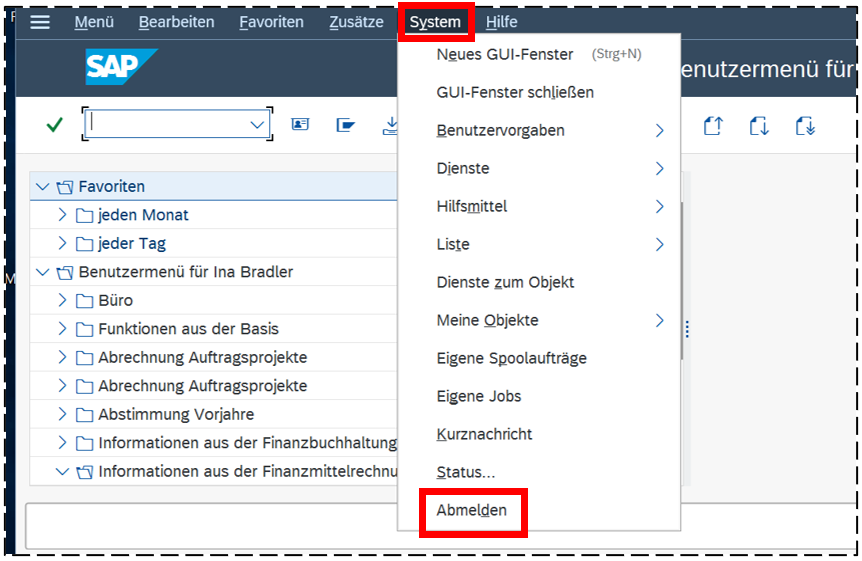
Task: Open the Hilfe menu
Action: pyautogui.click(x=501, y=22)
